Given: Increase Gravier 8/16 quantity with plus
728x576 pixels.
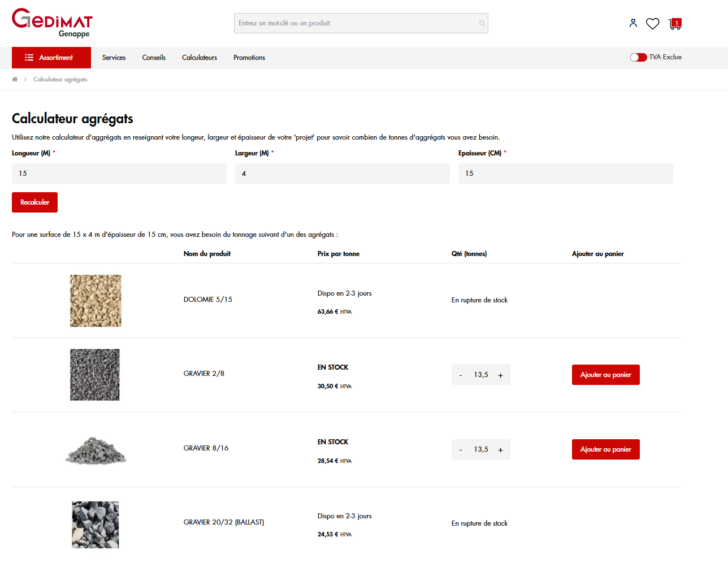Looking at the screenshot, I should pos(500,450).
